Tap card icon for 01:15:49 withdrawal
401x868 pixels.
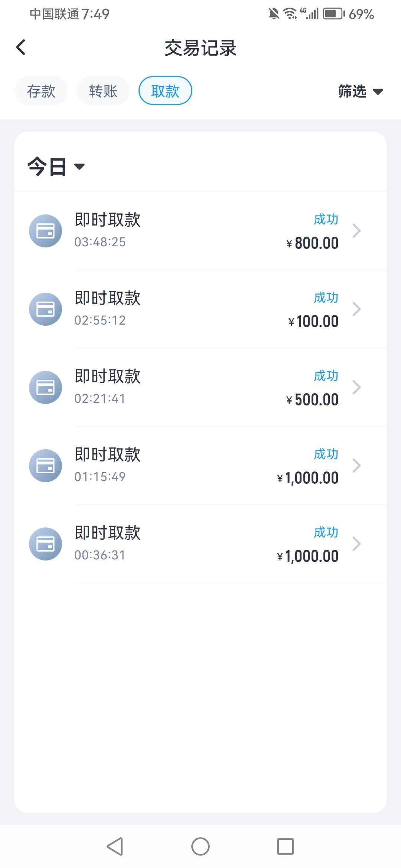click(x=45, y=466)
